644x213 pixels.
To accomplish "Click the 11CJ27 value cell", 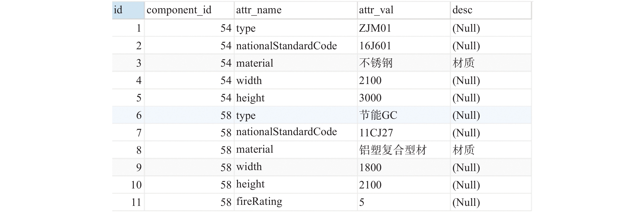I will pyautogui.click(x=404, y=132).
